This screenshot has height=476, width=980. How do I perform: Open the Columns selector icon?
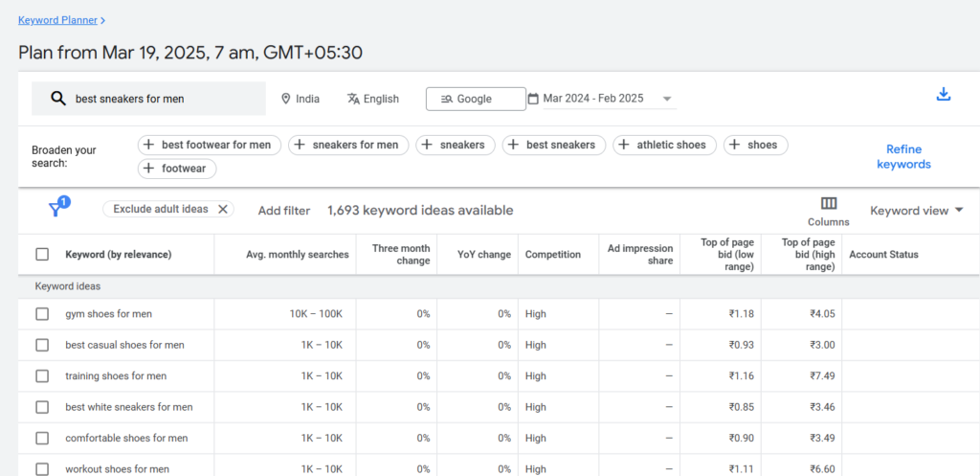click(x=829, y=203)
